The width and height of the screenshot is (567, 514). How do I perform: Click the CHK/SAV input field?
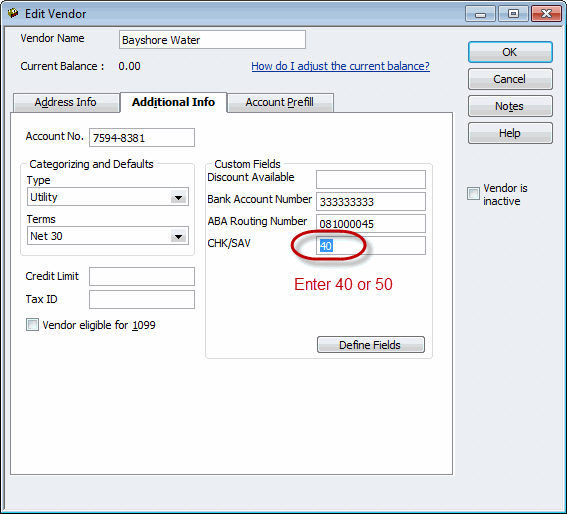pyautogui.click(x=371, y=246)
